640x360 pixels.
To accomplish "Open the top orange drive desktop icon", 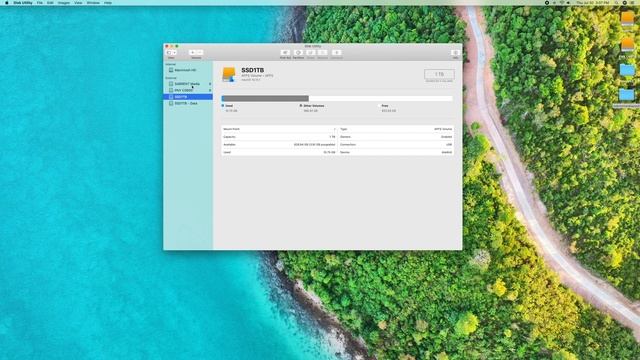I will pos(627,19).
